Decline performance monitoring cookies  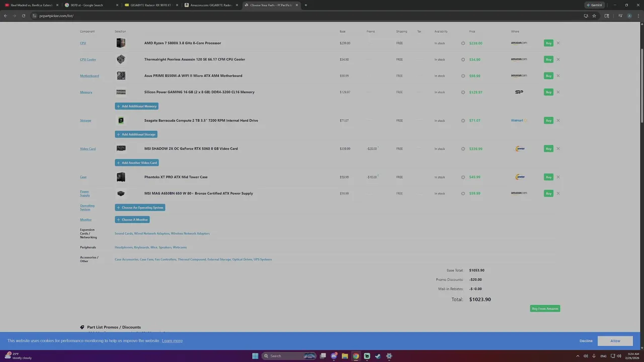pyautogui.click(x=586, y=341)
